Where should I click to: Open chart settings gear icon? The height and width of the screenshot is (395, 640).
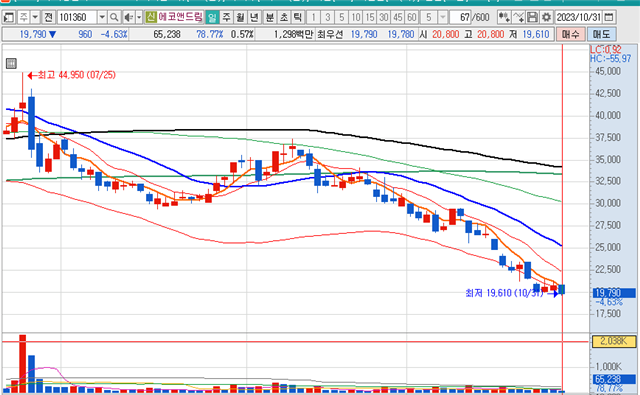coord(546,17)
